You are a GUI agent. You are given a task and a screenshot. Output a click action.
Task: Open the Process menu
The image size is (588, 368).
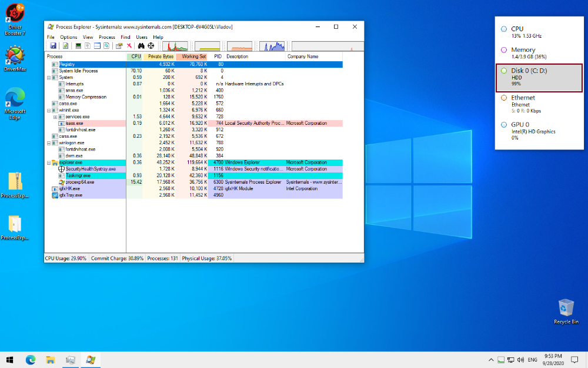(x=107, y=37)
